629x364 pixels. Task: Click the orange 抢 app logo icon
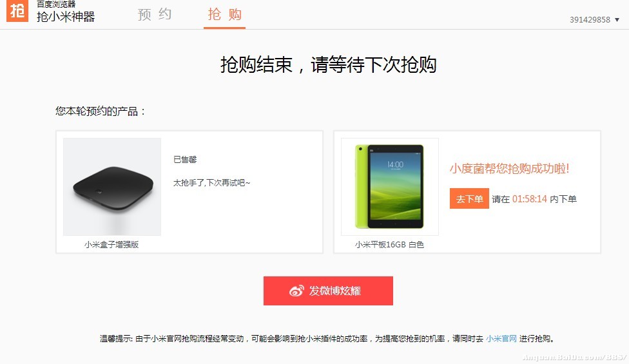pyautogui.click(x=17, y=10)
